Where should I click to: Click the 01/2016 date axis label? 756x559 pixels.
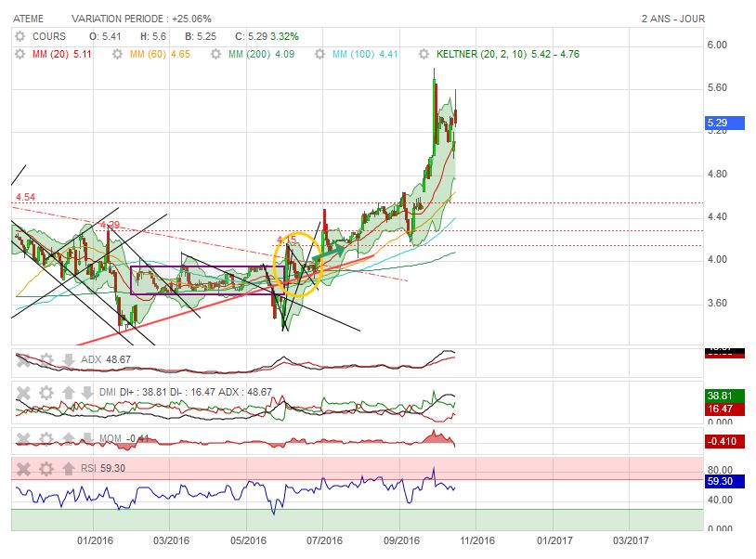[x=95, y=540]
